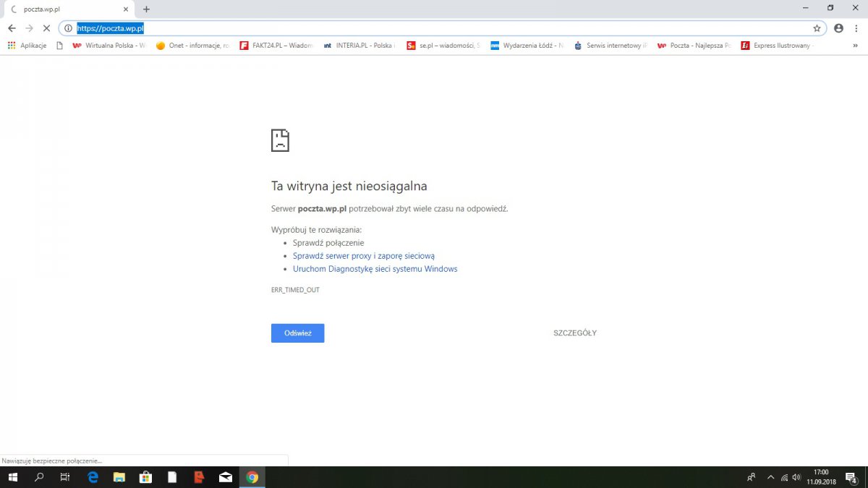
Task: Open Microsoft Store from the taskbar
Action: point(145,477)
